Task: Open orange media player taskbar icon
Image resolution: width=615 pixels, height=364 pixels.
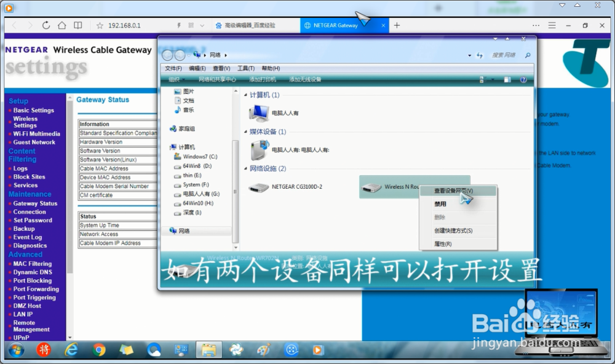Action: 318,349
